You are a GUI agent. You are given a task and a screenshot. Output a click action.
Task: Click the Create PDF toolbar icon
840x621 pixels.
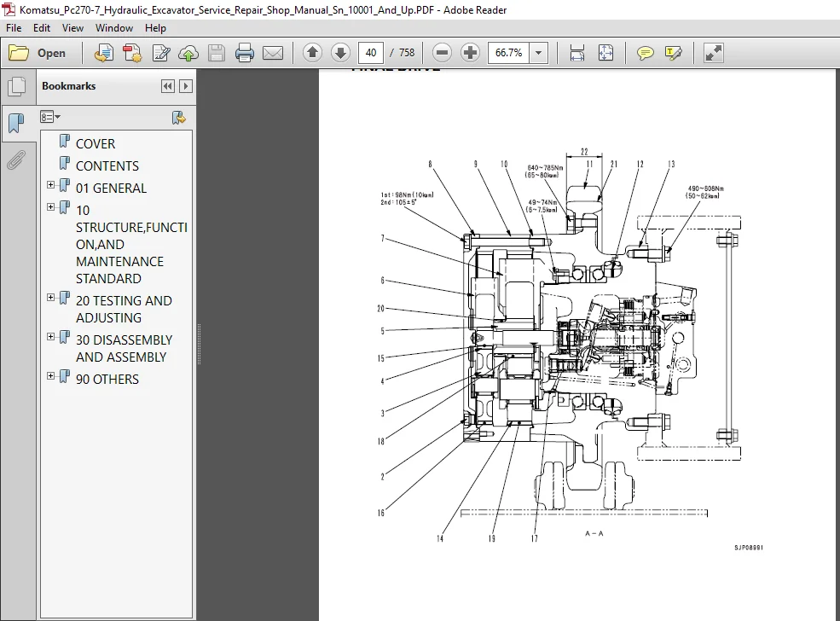132,53
